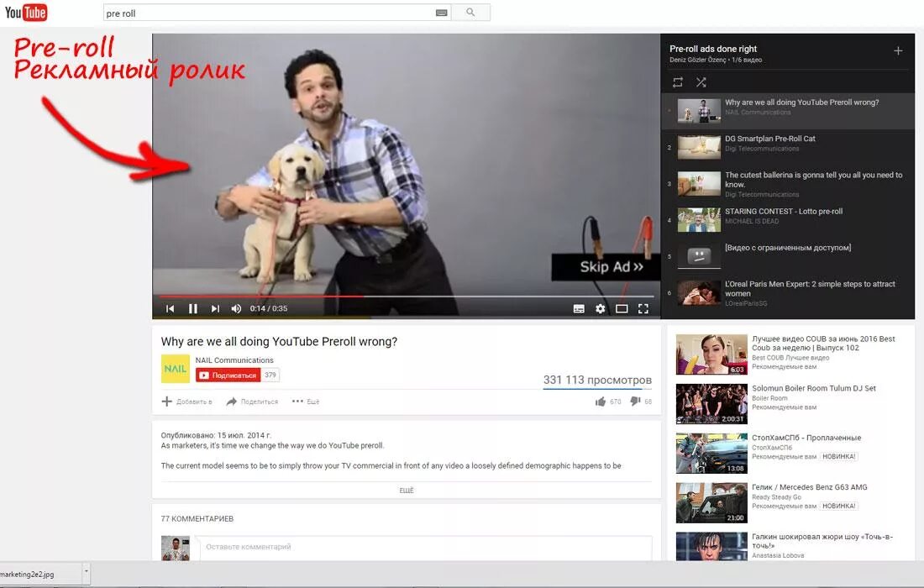The image size is (924, 588).
Task: Click '77 КОММЕНТАРИЕВ' heading
Action: point(197,519)
